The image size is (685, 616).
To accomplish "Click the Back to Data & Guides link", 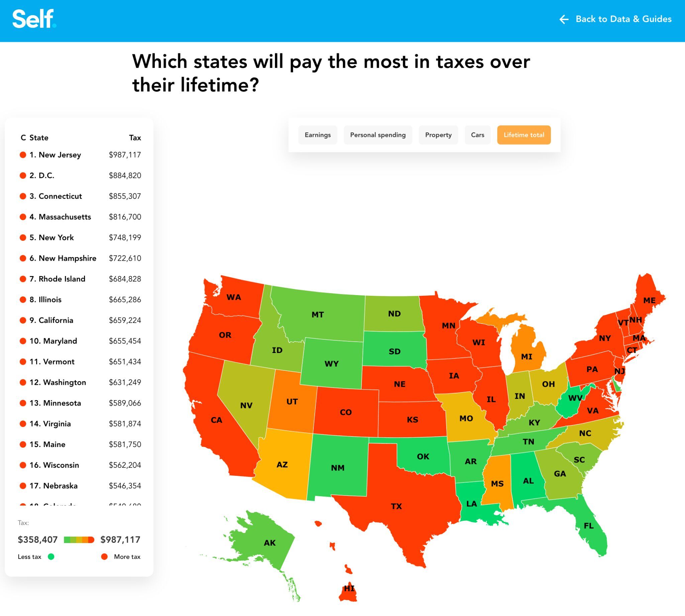I will coord(615,18).
